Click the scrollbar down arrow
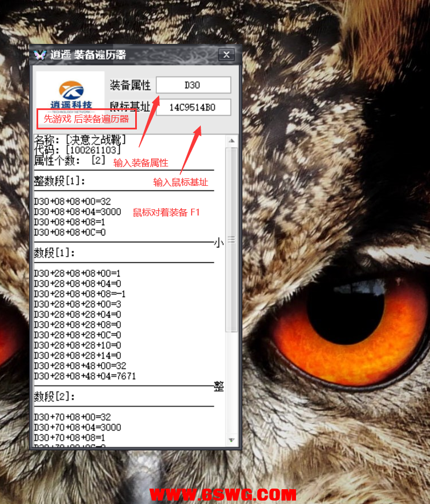 232,440
